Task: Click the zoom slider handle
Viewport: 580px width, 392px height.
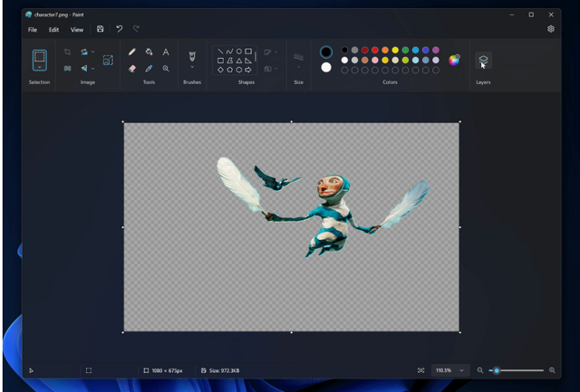Action: pos(497,370)
